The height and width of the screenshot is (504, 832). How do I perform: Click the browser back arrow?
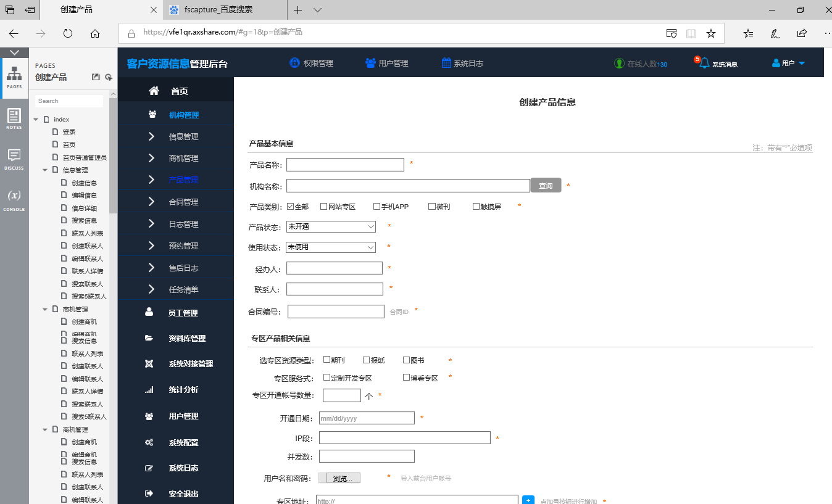(14, 33)
